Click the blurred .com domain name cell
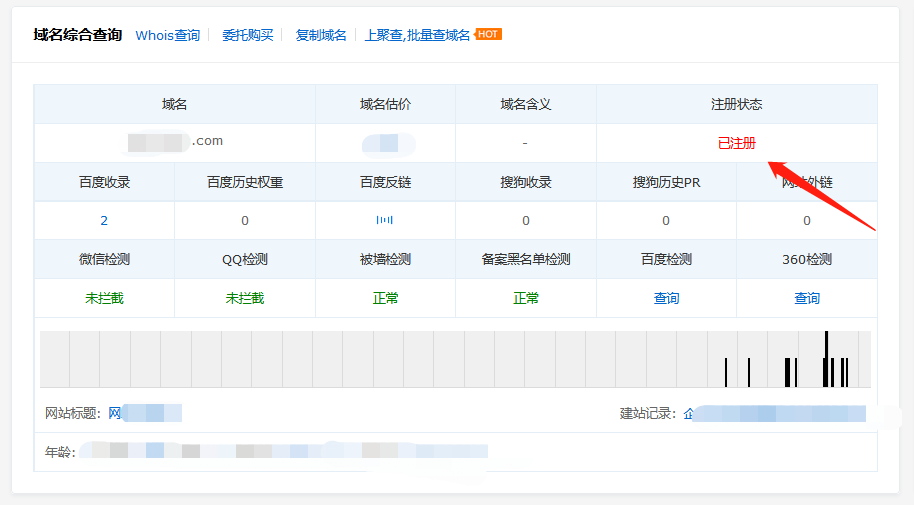The width and height of the screenshot is (914, 505). pos(175,142)
